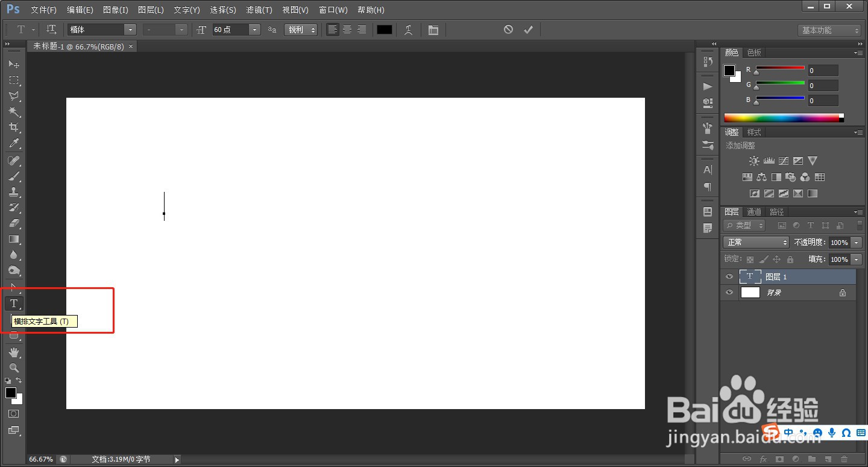Select the Clone Stamp tool
Screen dimensions: 868x467
[14, 192]
